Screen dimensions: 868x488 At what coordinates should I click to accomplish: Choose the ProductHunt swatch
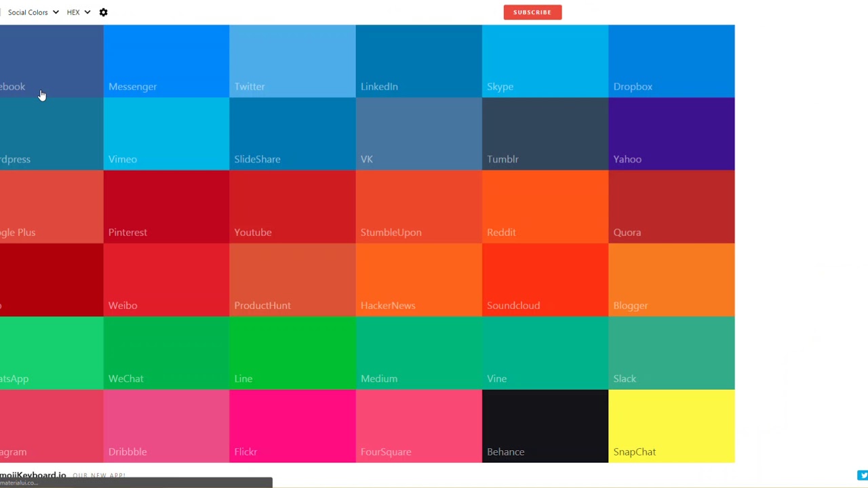click(x=292, y=280)
